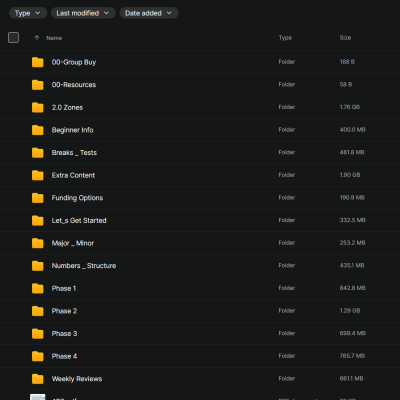
Task: Click the Funding Options folder icon
Action: point(38,198)
